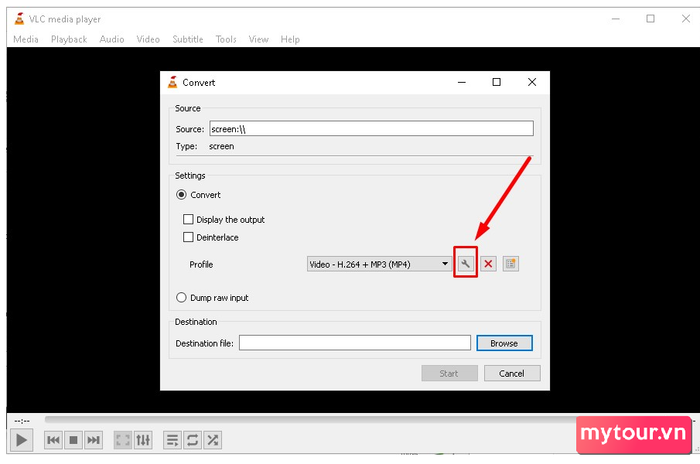Click the Browse button for destination
This screenshot has height=464, width=700.
coord(504,343)
